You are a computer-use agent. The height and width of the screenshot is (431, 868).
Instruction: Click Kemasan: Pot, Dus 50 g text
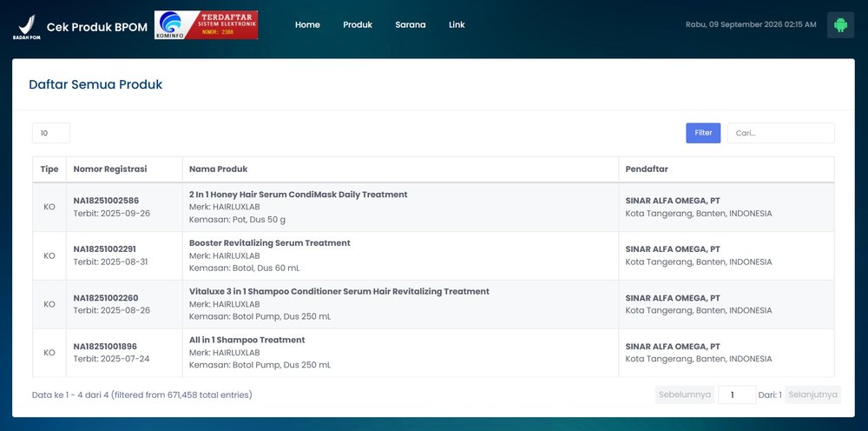point(238,219)
